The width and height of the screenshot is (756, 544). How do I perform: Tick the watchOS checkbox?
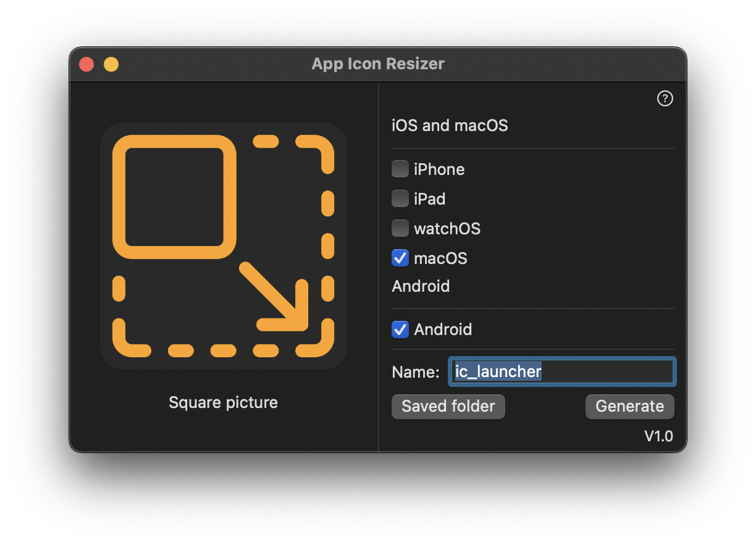click(x=400, y=228)
